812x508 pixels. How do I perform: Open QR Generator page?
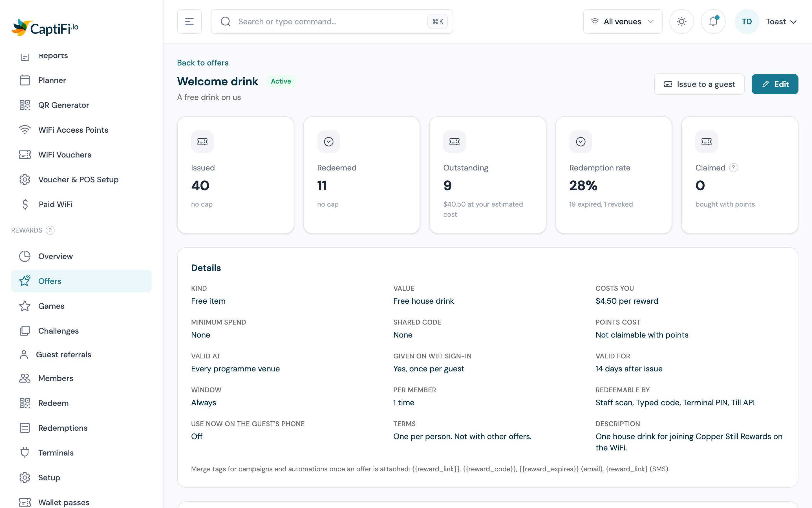click(x=81, y=105)
